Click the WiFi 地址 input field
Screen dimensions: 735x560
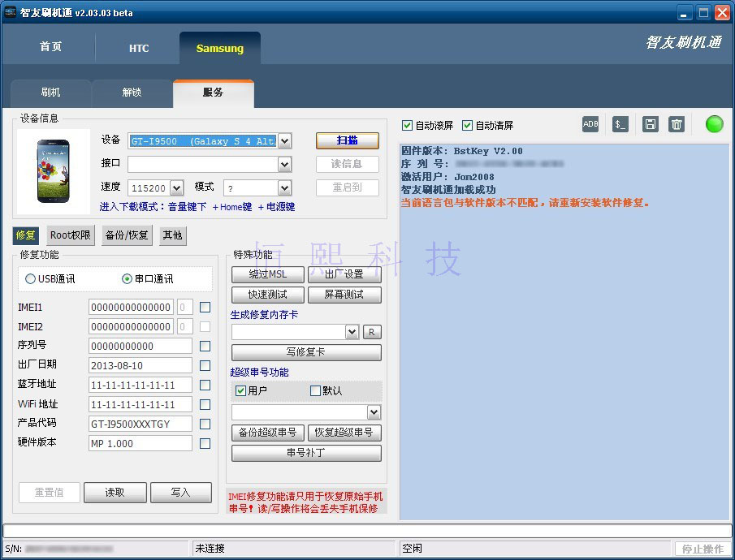[141, 404]
